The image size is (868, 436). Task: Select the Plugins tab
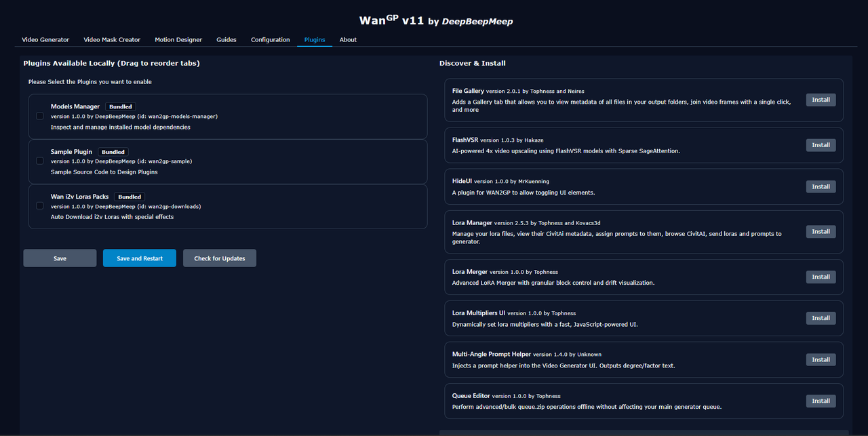(x=315, y=39)
